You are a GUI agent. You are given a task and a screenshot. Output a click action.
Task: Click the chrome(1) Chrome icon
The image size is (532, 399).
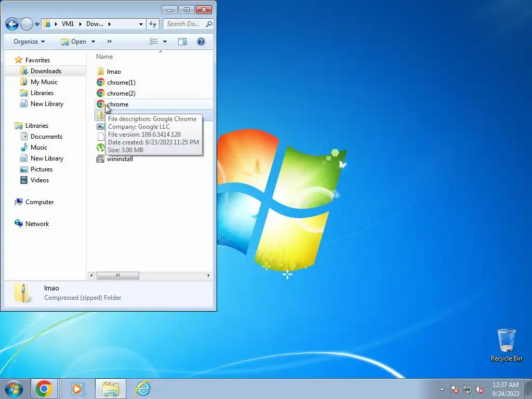(100, 82)
